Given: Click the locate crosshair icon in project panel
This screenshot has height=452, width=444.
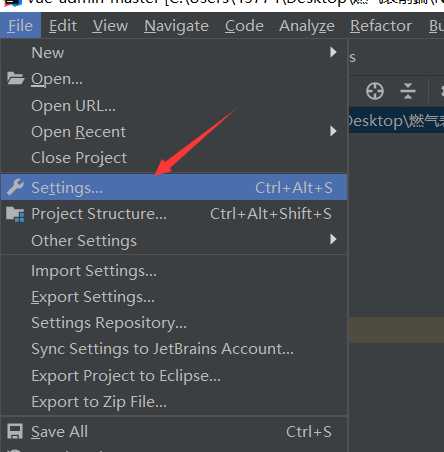Looking at the screenshot, I should pyautogui.click(x=375, y=91).
